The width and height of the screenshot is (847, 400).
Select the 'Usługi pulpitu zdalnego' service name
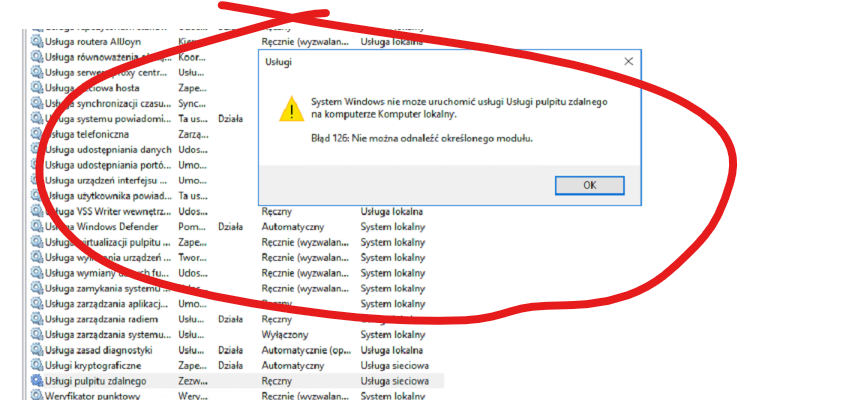tap(96, 381)
